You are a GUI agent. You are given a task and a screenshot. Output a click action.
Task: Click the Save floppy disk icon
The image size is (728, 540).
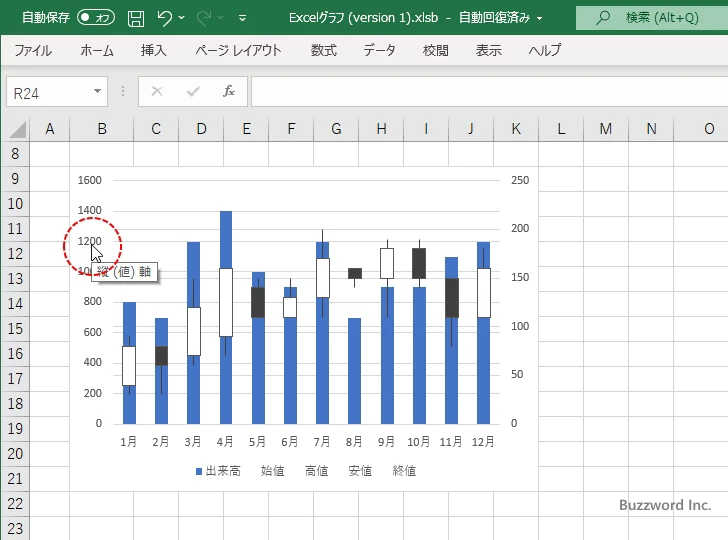136,18
